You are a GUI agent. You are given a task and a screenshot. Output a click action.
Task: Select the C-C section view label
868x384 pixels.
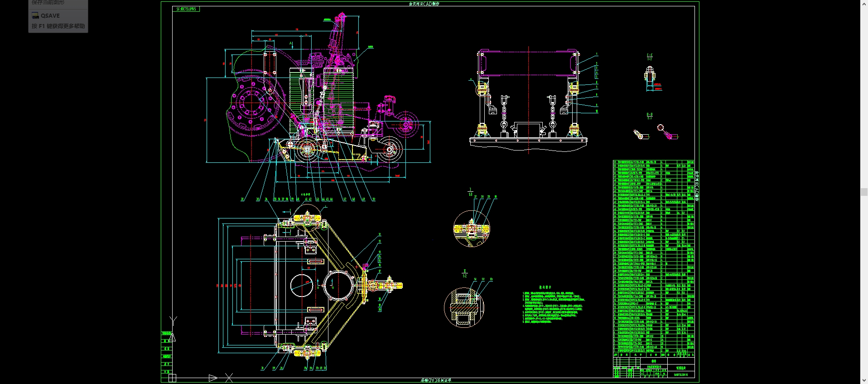coord(650,57)
